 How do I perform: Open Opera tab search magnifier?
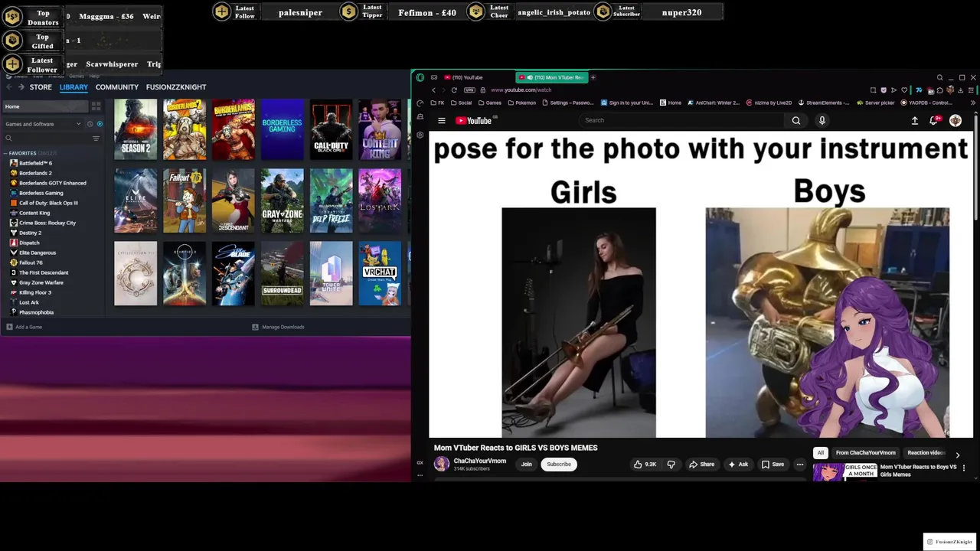939,77
